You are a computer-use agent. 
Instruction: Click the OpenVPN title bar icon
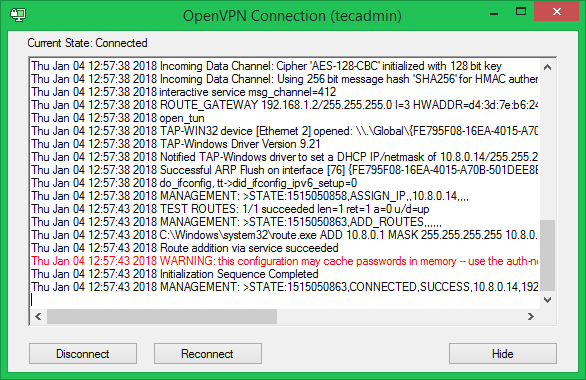(18, 15)
